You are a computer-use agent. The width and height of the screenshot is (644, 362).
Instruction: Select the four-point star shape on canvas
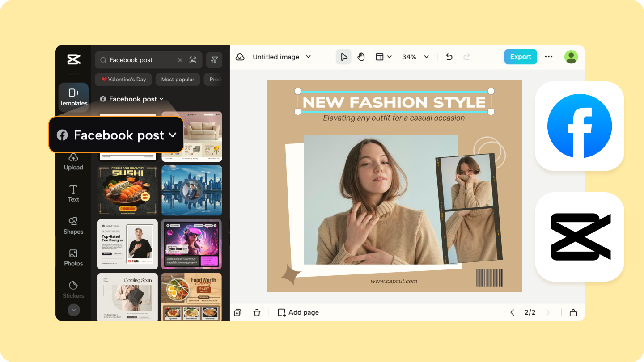click(291, 274)
